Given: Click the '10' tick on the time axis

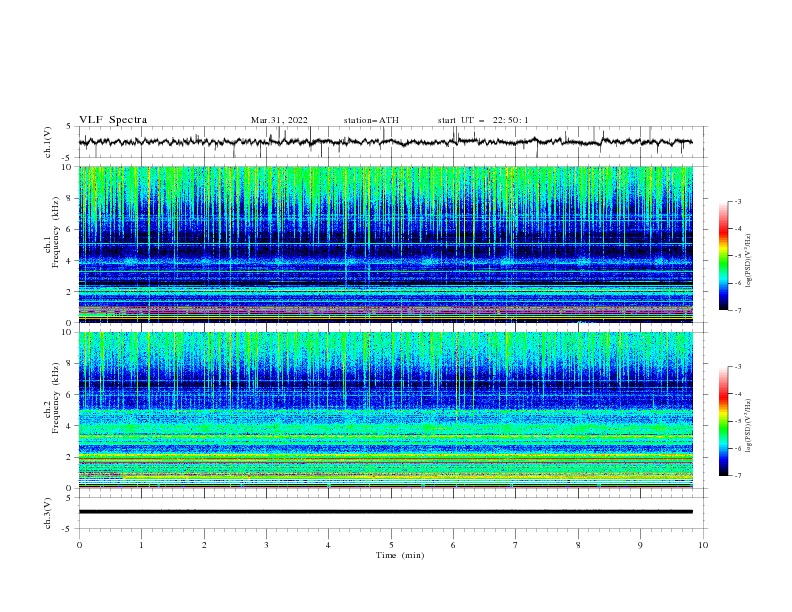Looking at the screenshot, I should [703, 545].
